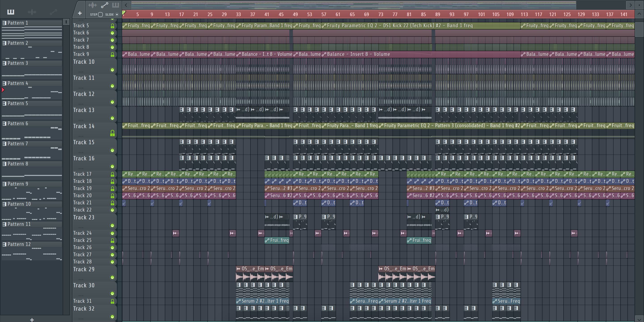Viewport: 644px width, 322px height.
Task: Click the Track 12 header label
Action: (84, 94)
